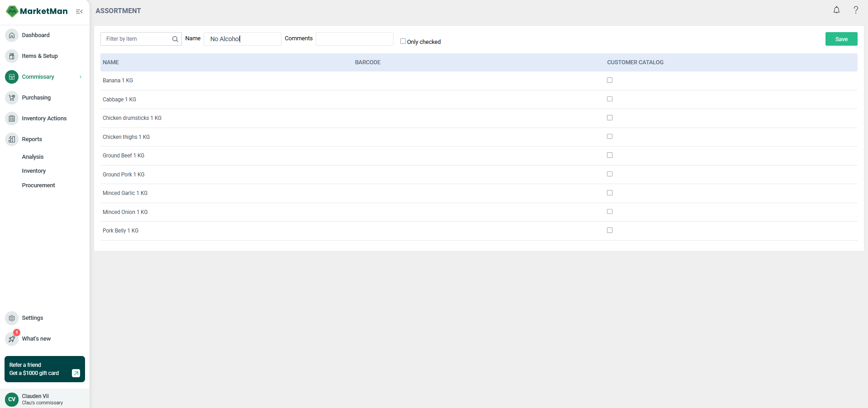Open Inventory Actions in the sidebar
This screenshot has height=408, width=868.
click(x=43, y=118)
